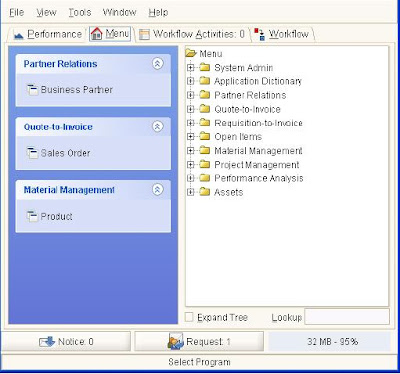Screen dimensions: 400x374
Task: Select Assets in the tree
Action: (x=229, y=192)
